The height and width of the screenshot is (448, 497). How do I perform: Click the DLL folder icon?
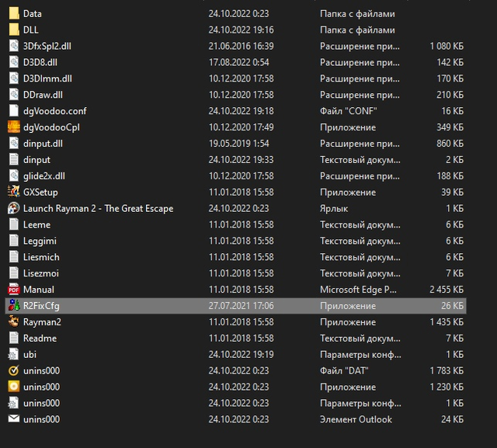14,30
